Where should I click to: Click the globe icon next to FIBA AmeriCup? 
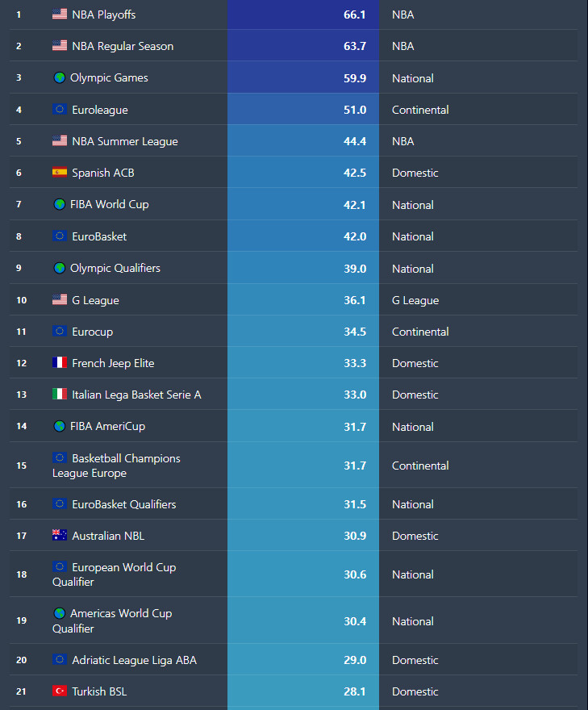point(60,426)
